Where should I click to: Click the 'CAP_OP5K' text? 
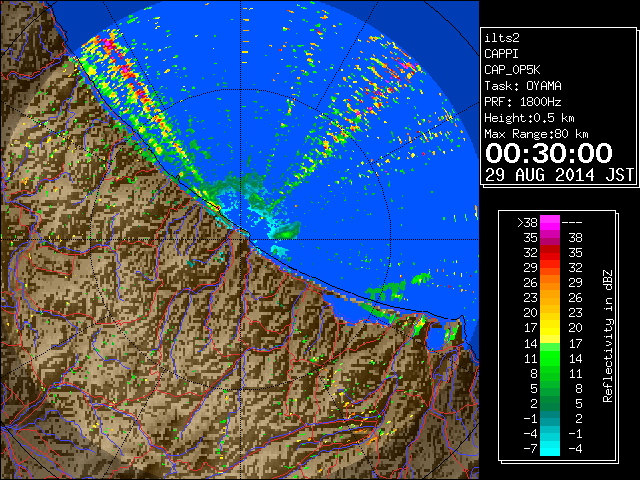(x=512, y=70)
